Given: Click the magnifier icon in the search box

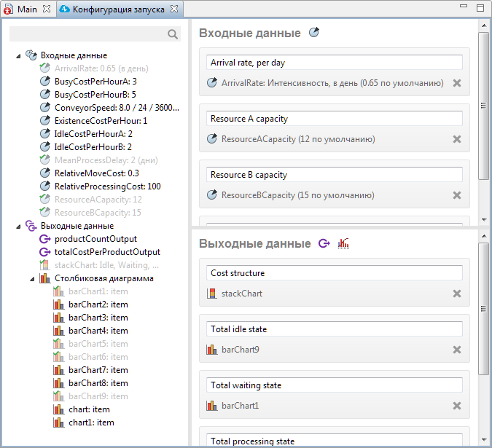Looking at the screenshot, I should point(173,34).
